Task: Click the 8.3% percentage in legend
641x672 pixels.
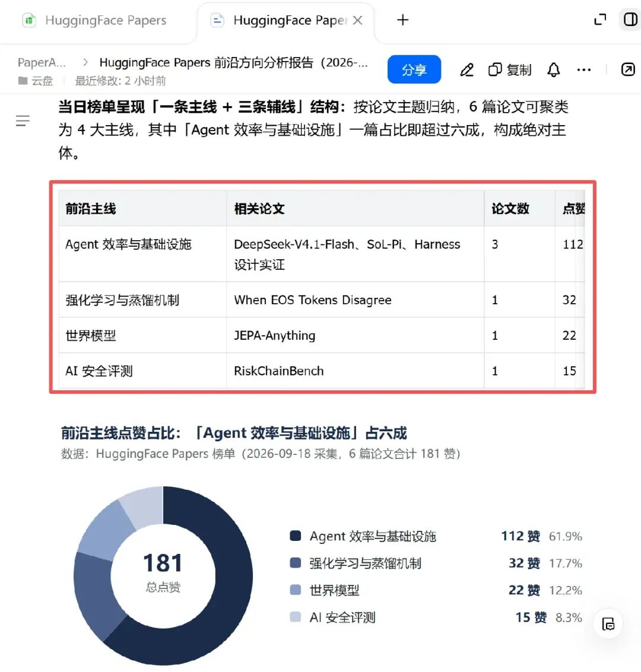Action: pyautogui.click(x=569, y=617)
